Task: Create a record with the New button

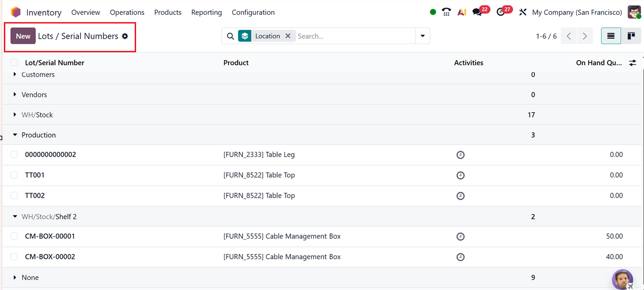Action: [x=22, y=36]
